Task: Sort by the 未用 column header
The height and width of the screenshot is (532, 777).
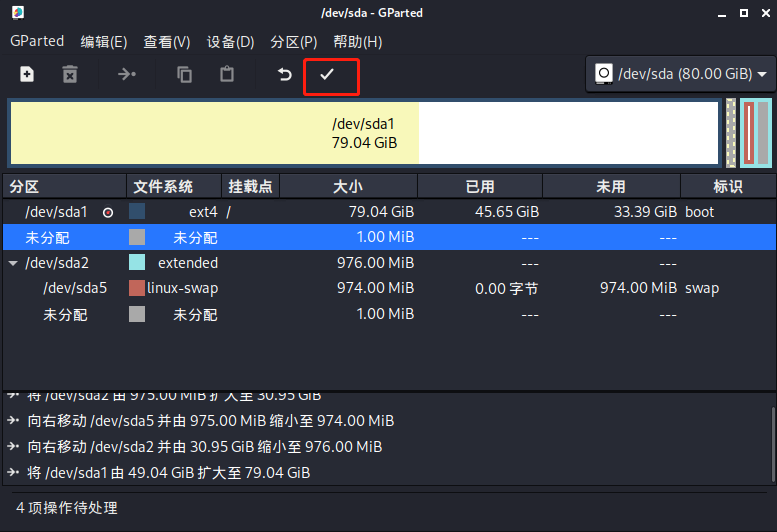Action: point(611,186)
